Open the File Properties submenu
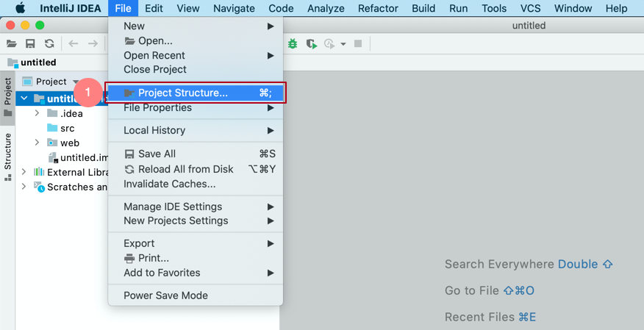Viewport: 644px width, 330px height. (196, 107)
